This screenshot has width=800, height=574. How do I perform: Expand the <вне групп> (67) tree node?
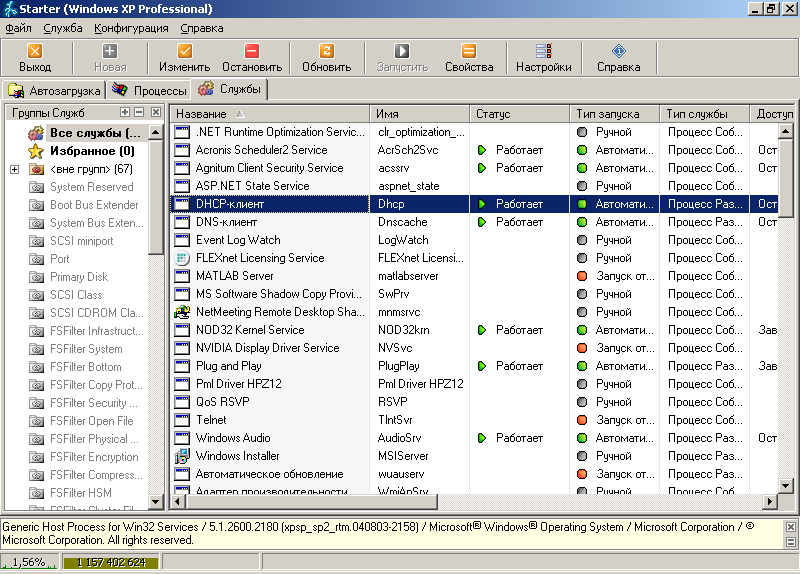coord(15,169)
